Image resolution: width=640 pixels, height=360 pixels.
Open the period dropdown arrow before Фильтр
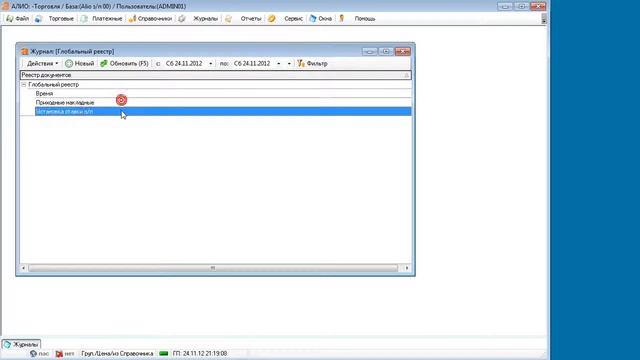(289, 64)
